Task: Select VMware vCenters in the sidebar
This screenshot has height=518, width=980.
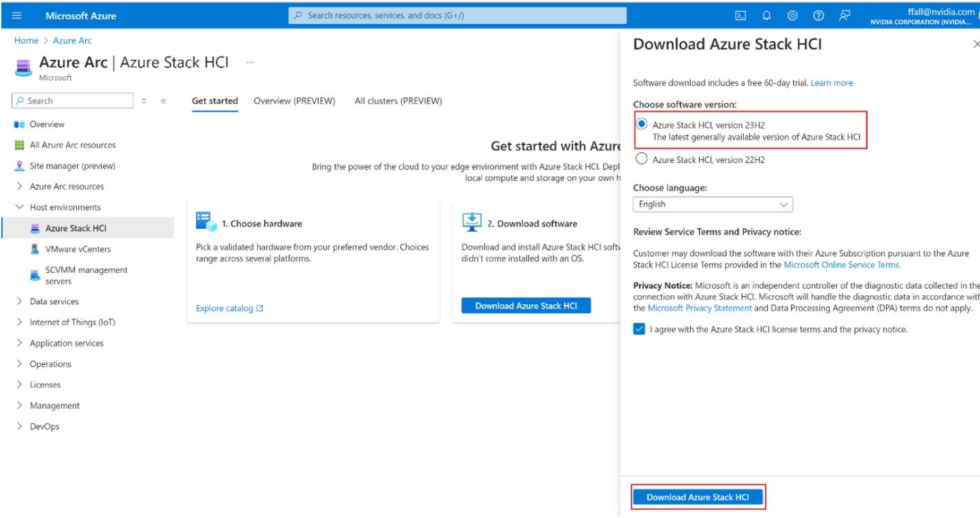Action: point(78,249)
